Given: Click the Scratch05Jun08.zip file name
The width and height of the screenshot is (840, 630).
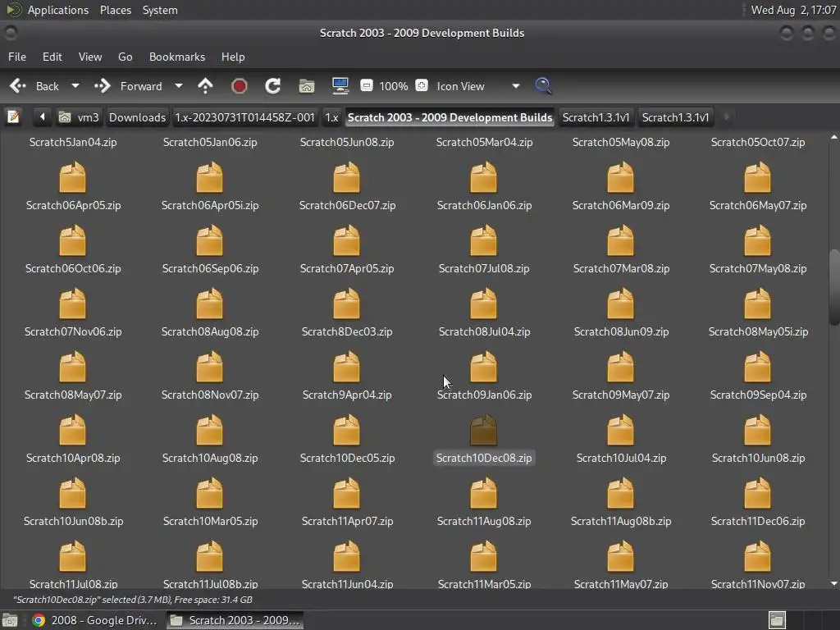Looking at the screenshot, I should pos(347,143).
